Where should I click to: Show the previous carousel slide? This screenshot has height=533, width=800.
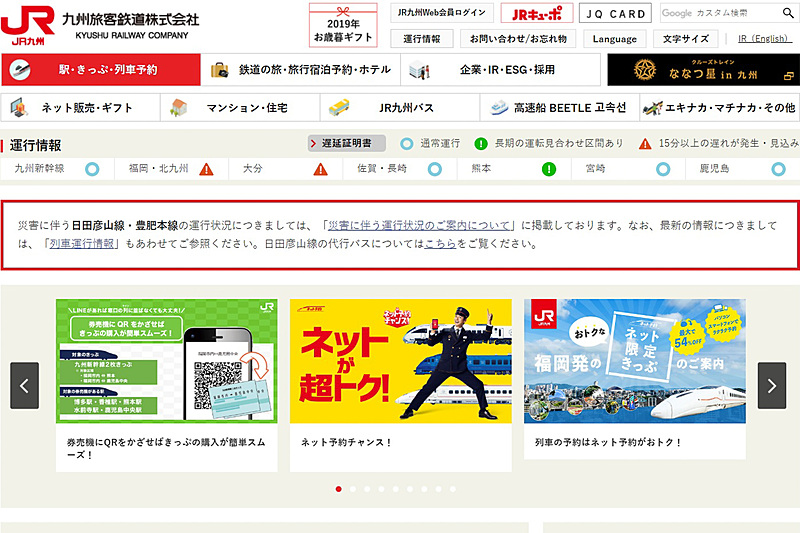coord(24,386)
